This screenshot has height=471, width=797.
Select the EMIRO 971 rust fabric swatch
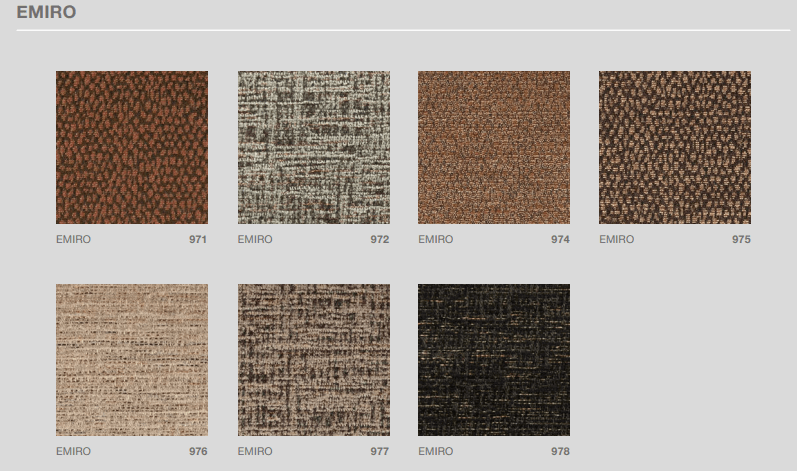coord(132,147)
